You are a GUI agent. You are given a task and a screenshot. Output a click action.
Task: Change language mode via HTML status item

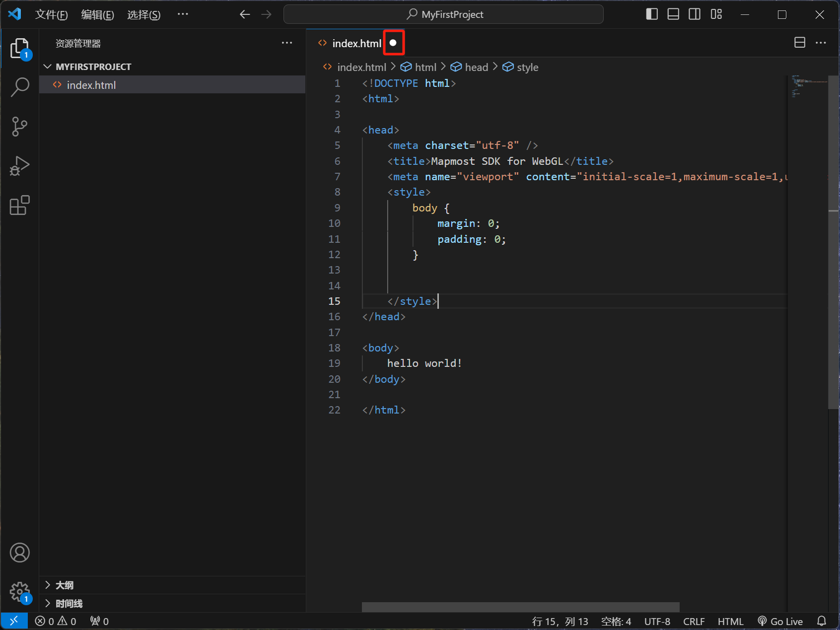pyautogui.click(x=730, y=622)
